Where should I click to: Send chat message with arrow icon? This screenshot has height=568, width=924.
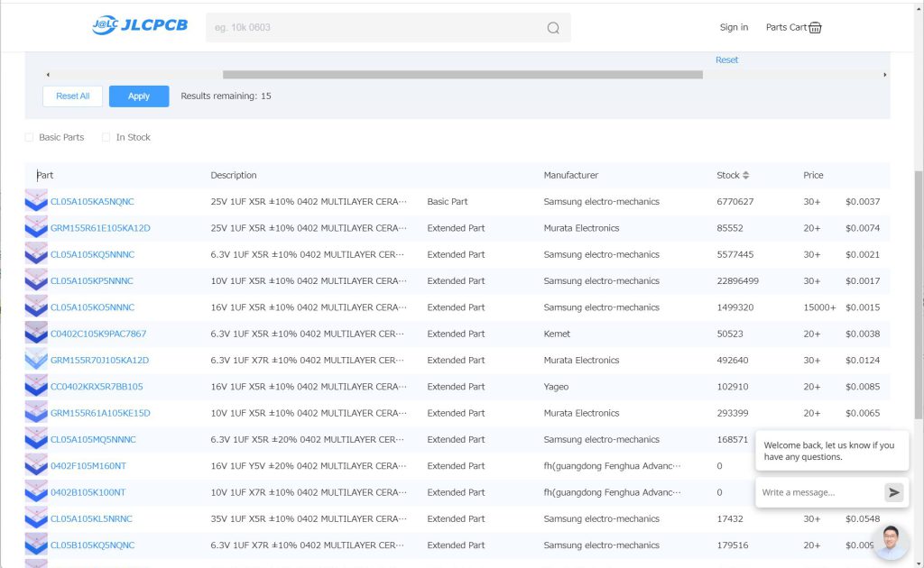coord(893,492)
